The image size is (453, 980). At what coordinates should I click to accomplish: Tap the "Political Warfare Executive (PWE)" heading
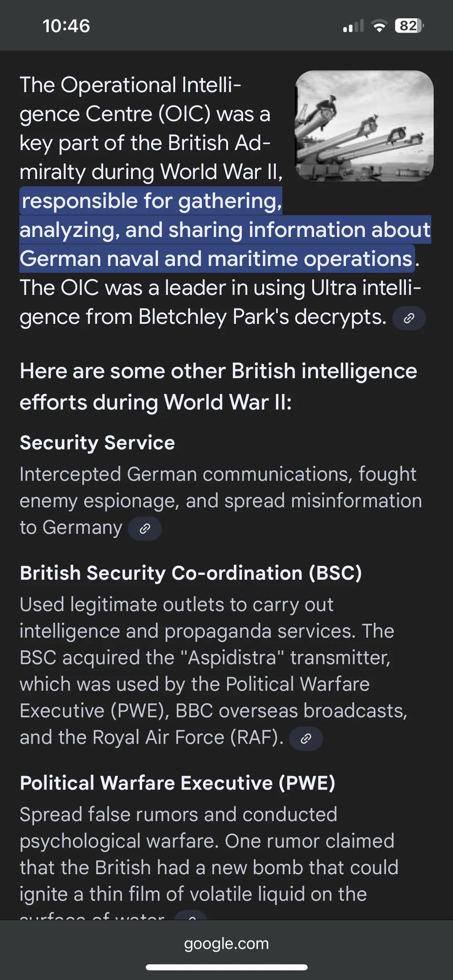coord(178,783)
